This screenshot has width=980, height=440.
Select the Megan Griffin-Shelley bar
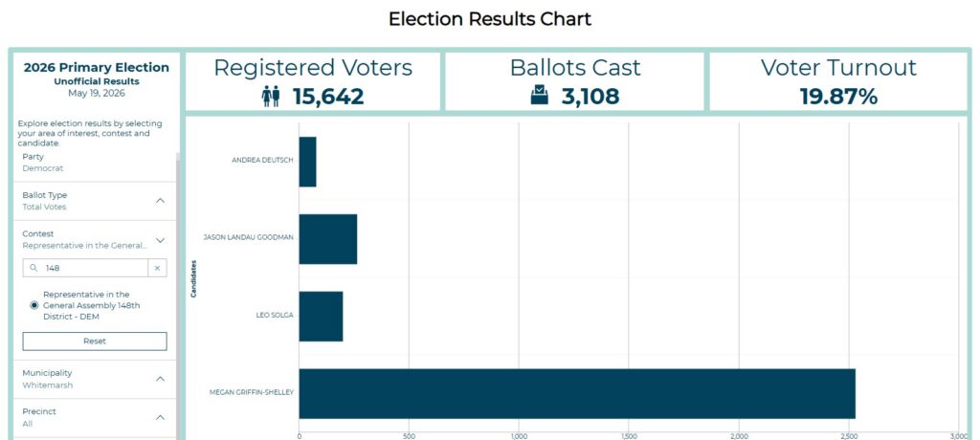pos(577,393)
